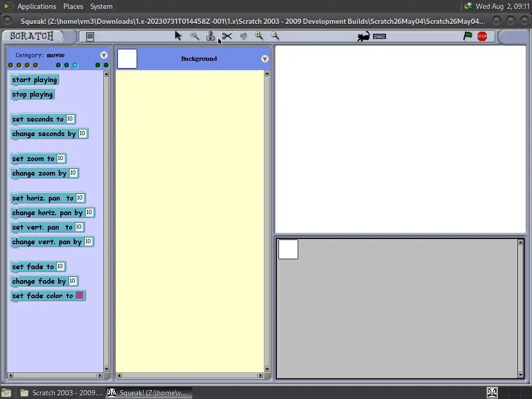Select the zoom out magnifier tool
This screenshot has width=532, height=399.
click(x=275, y=36)
